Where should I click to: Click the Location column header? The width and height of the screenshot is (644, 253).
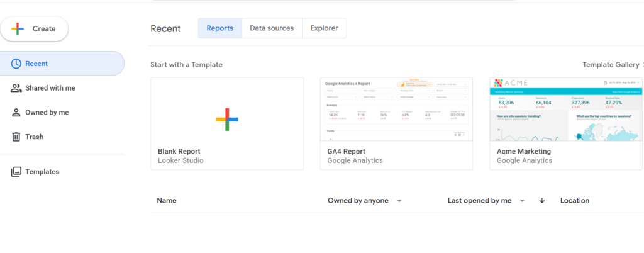(x=575, y=200)
